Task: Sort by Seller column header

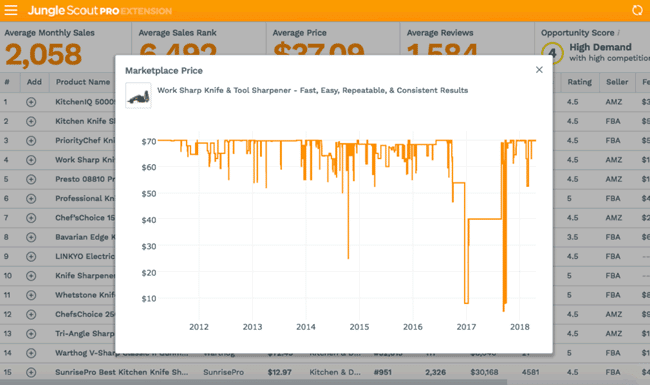Action: (x=617, y=82)
